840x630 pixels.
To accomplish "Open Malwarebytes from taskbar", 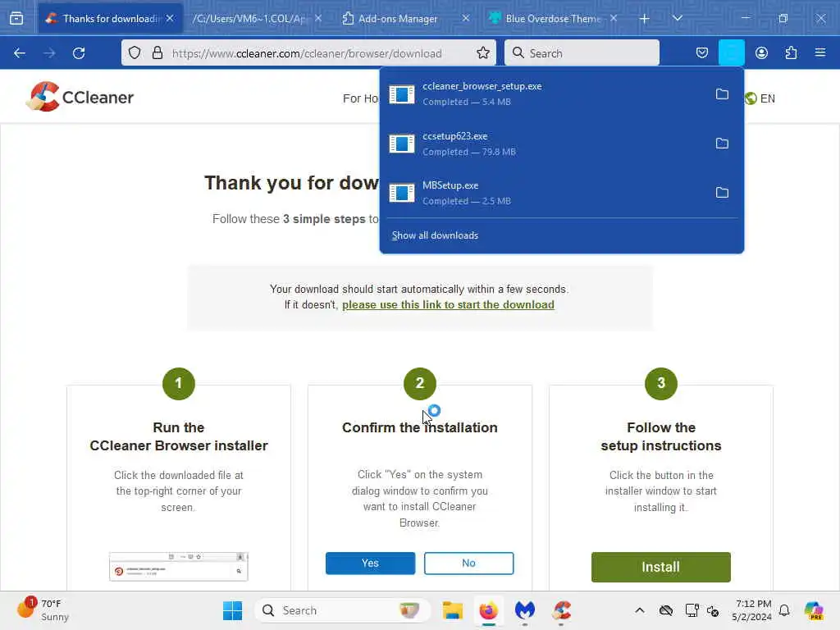I will (525, 610).
